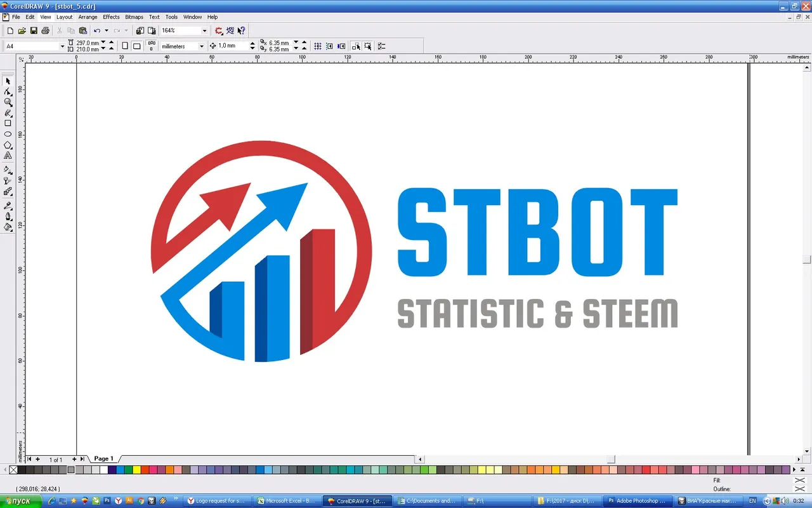812x508 pixels.
Task: Open the File menu
Action: (x=16, y=17)
